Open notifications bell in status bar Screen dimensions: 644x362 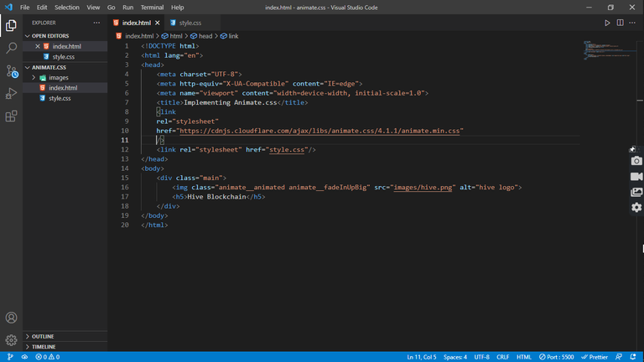(633, 357)
